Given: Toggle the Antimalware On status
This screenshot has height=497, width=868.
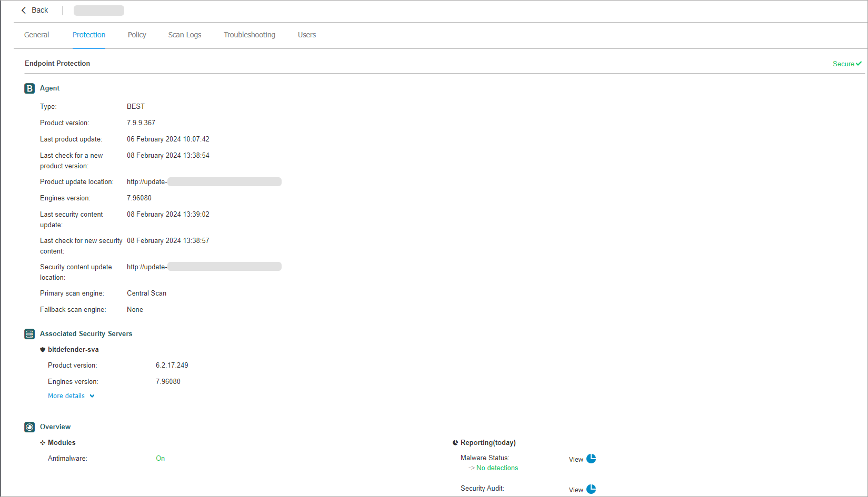Looking at the screenshot, I should (160, 458).
